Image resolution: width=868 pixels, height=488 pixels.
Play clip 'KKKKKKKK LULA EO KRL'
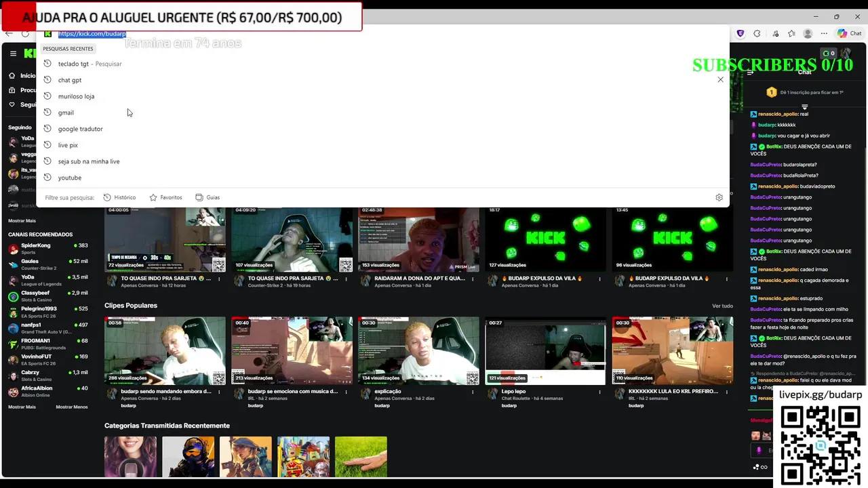point(673,350)
